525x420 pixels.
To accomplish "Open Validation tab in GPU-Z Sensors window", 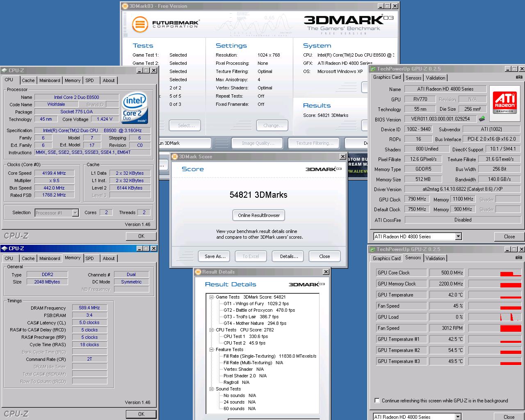I will [x=435, y=258].
